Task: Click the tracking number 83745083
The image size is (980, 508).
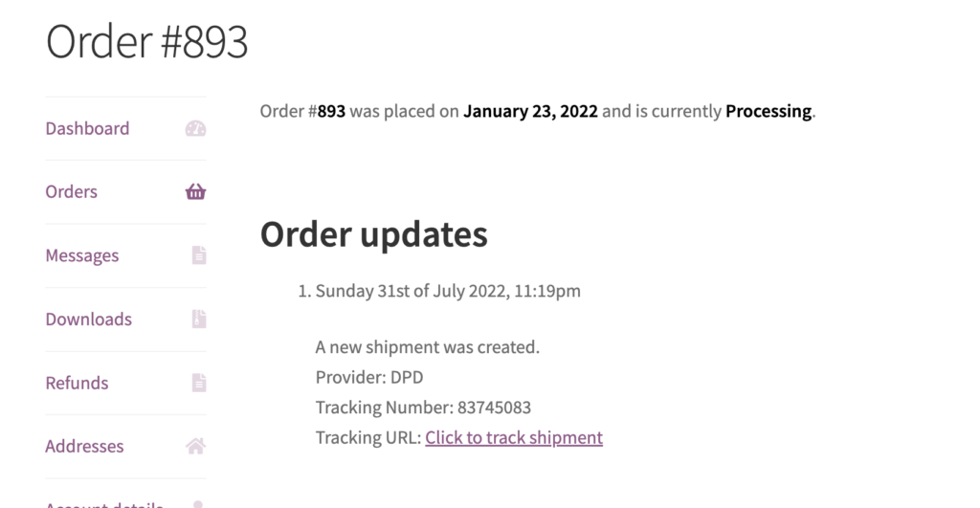Action: 494,408
